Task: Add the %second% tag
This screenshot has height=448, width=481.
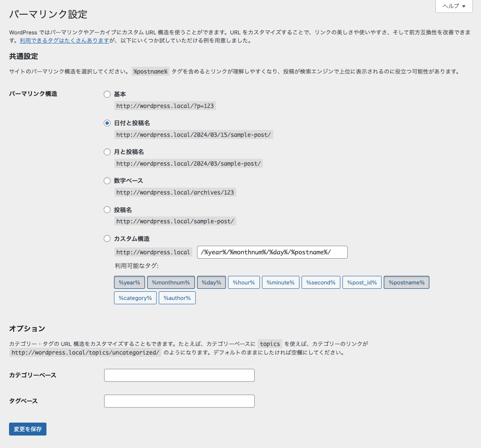Action: tap(321, 282)
